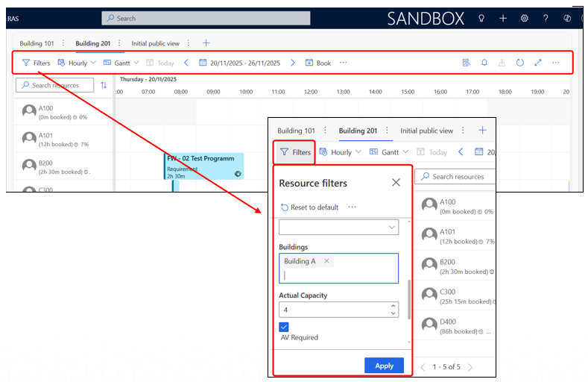Viewport: 588px width, 382px height.
Task: Open the Copilot icon in the header bar
Action: pos(567,19)
